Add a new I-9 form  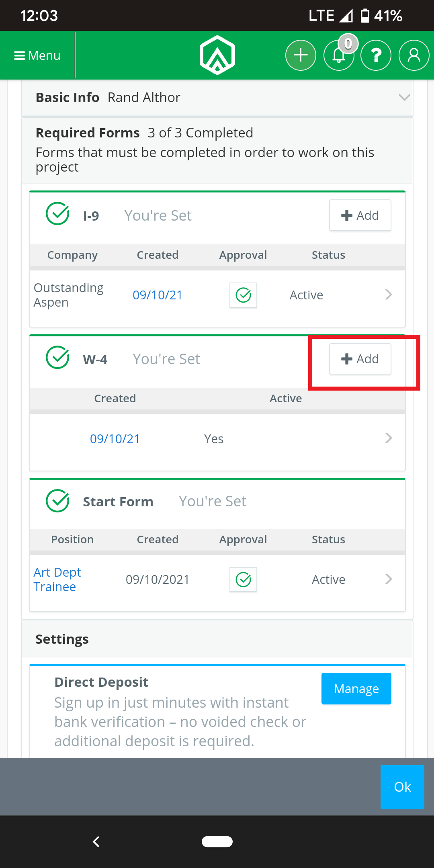360,215
